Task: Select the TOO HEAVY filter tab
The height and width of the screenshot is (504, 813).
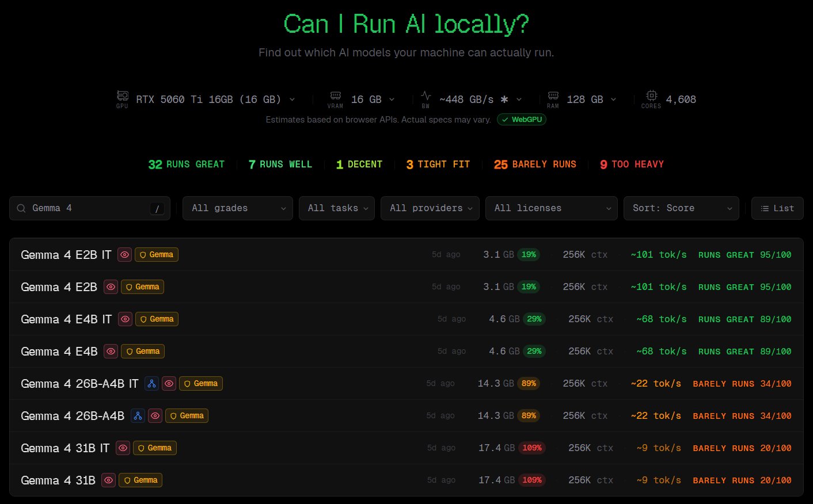Action: (x=632, y=165)
